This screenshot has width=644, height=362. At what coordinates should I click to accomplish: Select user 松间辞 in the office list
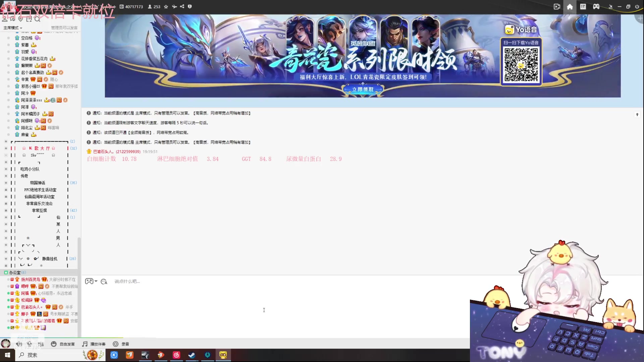coord(27,300)
